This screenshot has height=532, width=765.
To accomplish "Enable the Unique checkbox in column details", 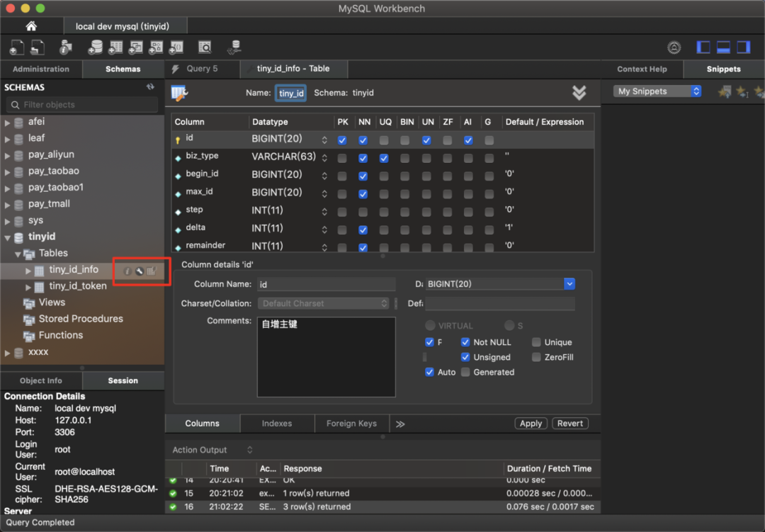I will [536, 342].
